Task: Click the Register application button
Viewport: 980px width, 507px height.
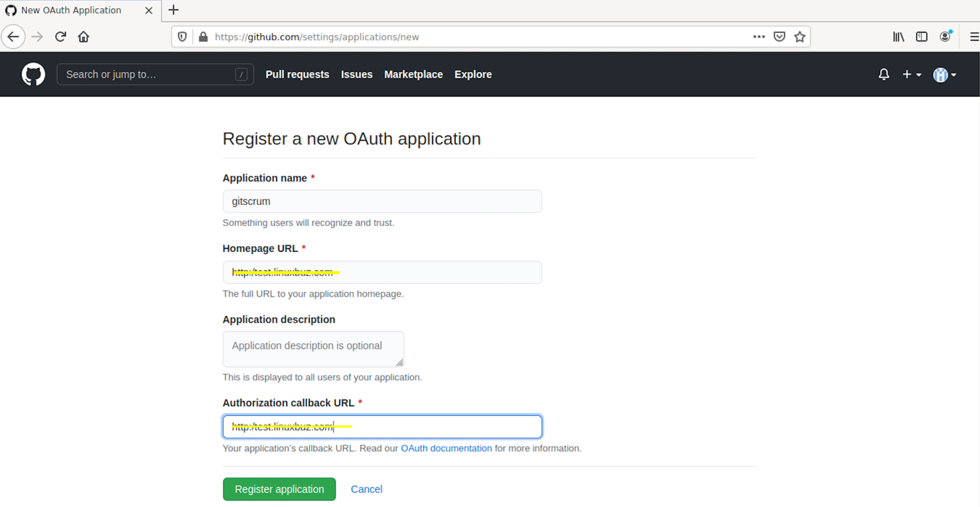Action: click(279, 489)
